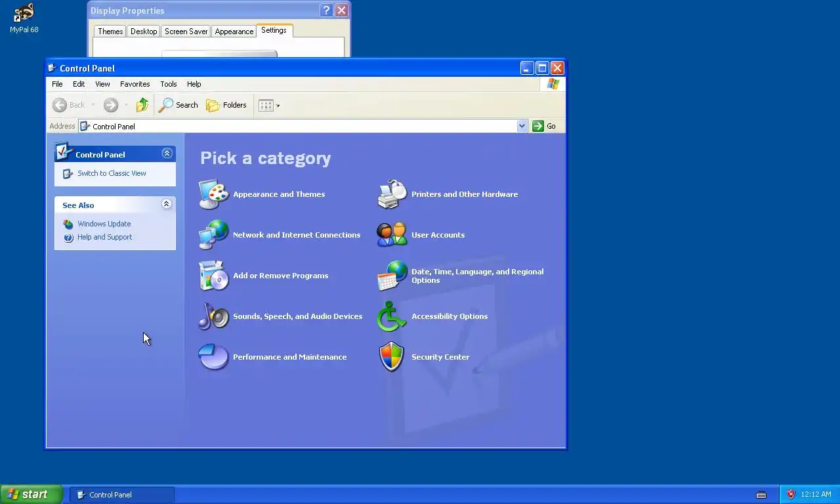Open Printers and Other Hardware icon
This screenshot has width=840, height=504.
pyautogui.click(x=392, y=194)
